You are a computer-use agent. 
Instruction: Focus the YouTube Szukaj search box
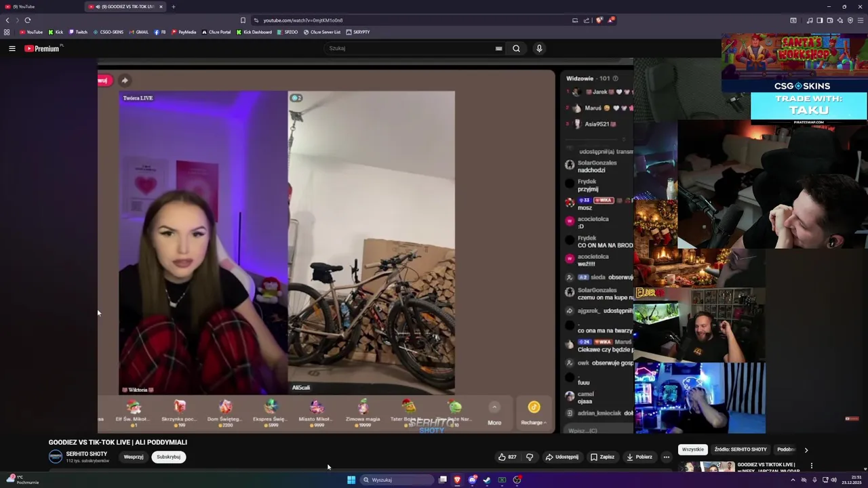coord(410,48)
